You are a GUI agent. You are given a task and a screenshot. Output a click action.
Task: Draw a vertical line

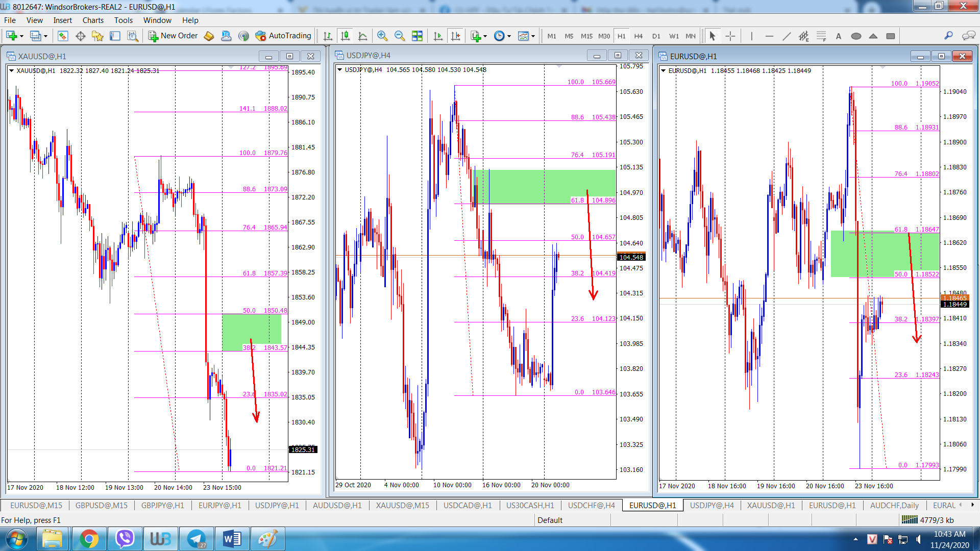point(752,36)
